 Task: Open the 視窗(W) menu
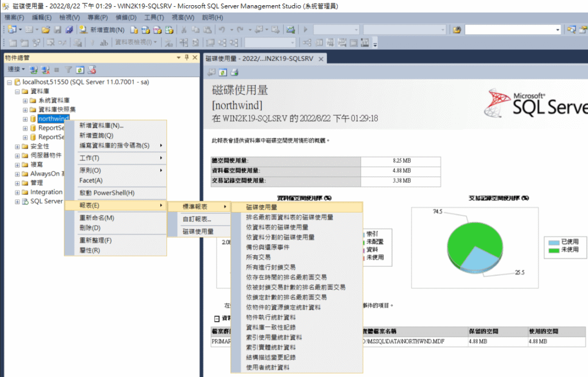[183, 17]
